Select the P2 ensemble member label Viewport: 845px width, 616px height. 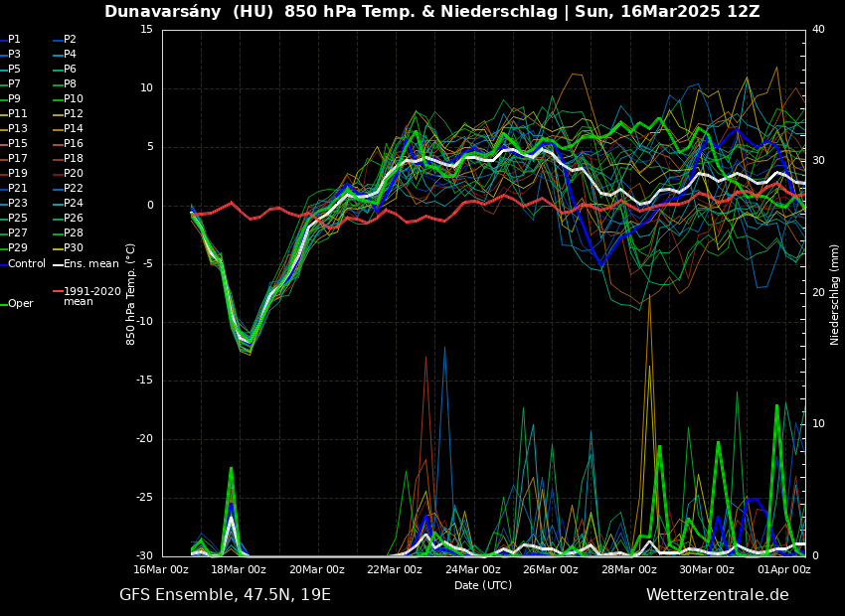pos(70,40)
